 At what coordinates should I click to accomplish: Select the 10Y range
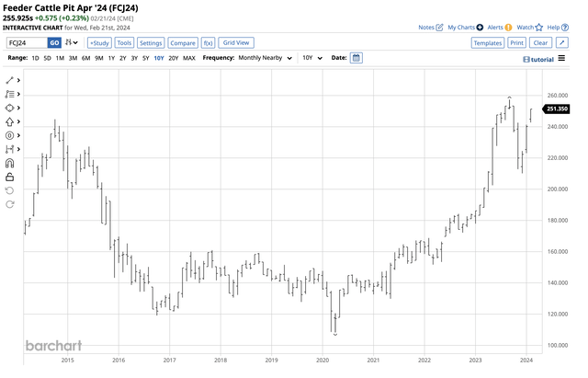pyautogui.click(x=159, y=58)
